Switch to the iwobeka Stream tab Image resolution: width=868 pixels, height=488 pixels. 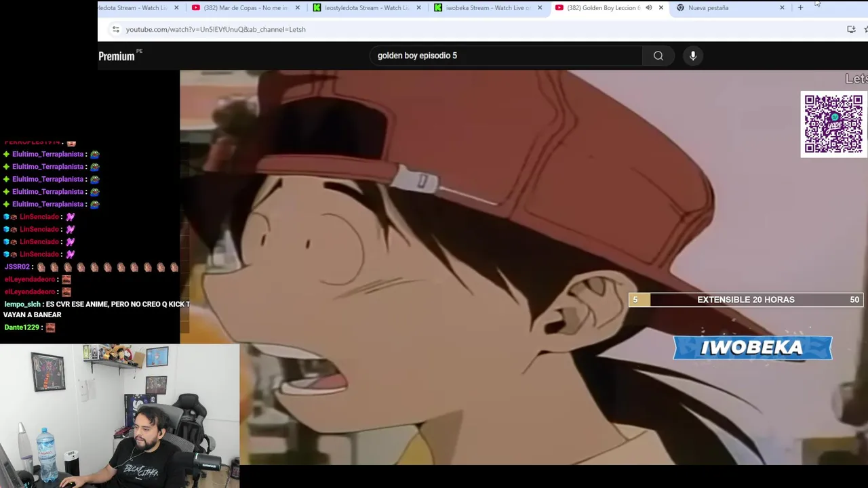487,7
